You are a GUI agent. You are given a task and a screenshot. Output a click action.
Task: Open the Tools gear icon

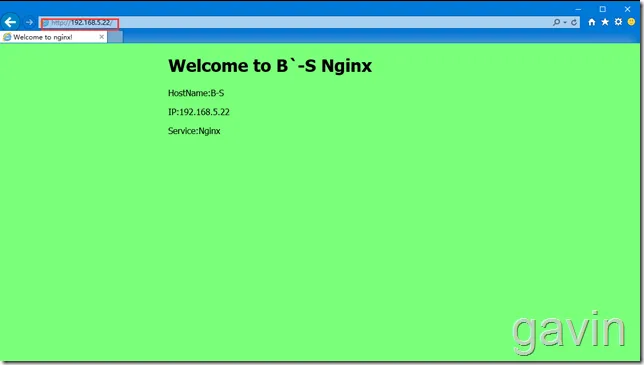point(618,22)
